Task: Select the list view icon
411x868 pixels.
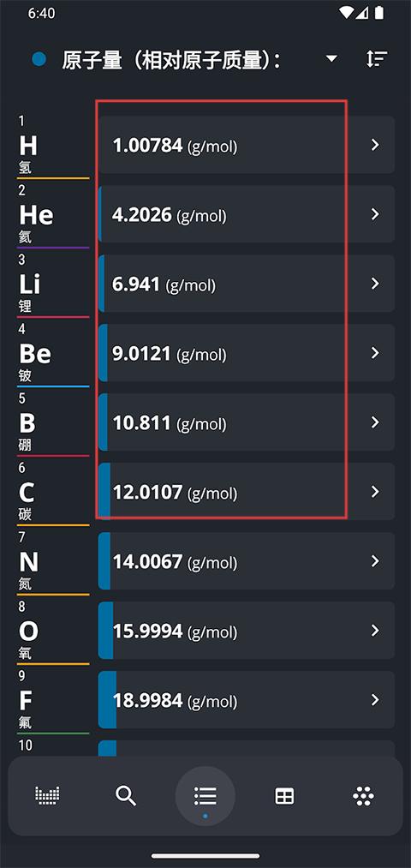Action: 205,796
